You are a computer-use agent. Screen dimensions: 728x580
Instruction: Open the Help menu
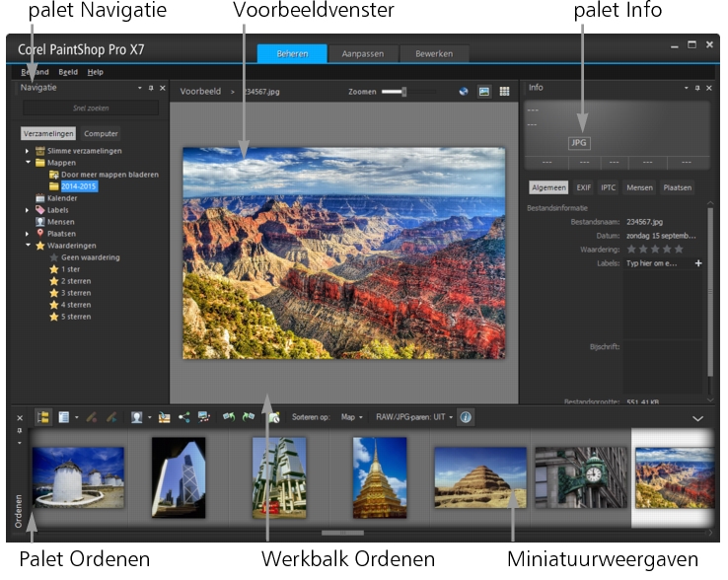(95, 72)
